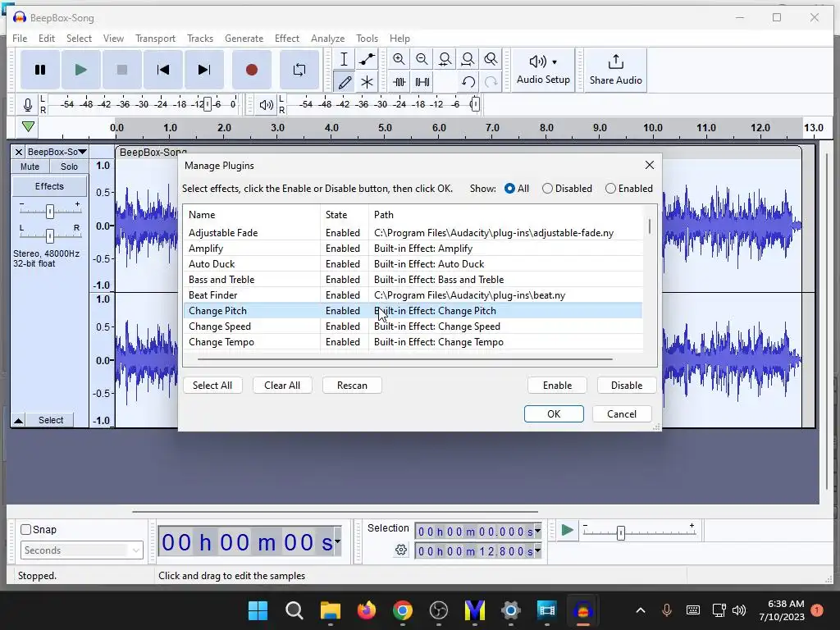Select the Multi-tool asterisk icon
Viewport: 840px width, 630px height.
point(367,82)
